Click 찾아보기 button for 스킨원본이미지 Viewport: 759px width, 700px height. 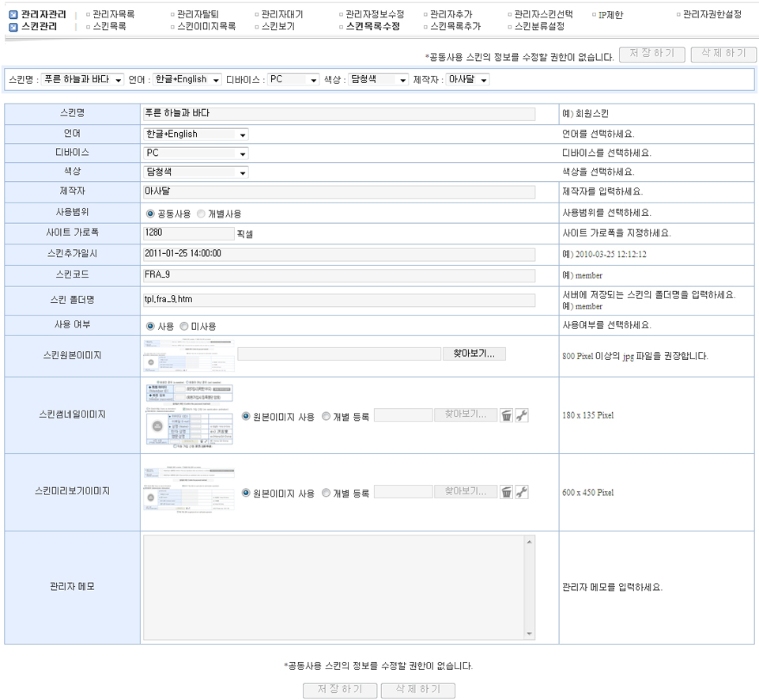474,354
